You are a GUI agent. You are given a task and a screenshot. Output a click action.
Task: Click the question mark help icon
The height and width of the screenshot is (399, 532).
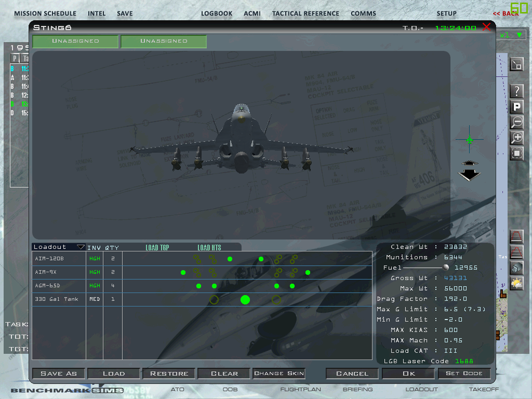click(x=516, y=90)
